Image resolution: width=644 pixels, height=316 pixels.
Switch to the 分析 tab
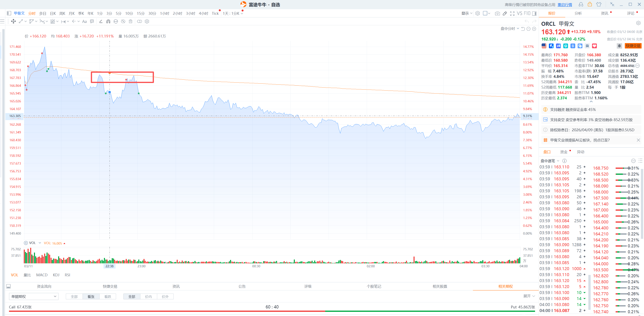pyautogui.click(x=578, y=14)
